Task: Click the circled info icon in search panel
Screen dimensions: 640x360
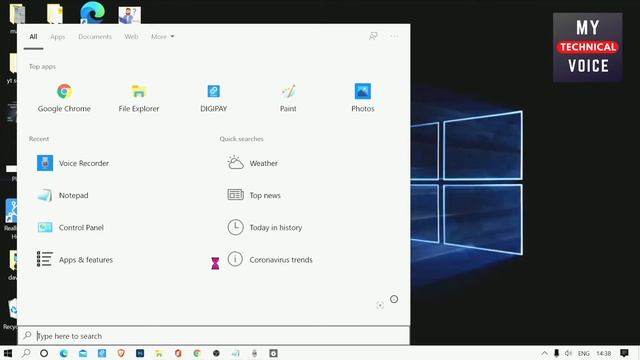Action: coord(394,299)
